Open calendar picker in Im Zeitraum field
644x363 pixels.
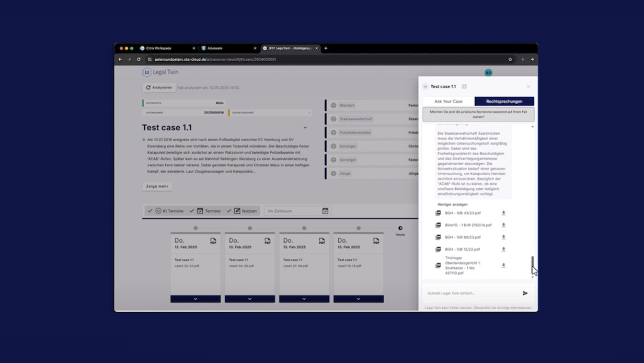[325, 211]
